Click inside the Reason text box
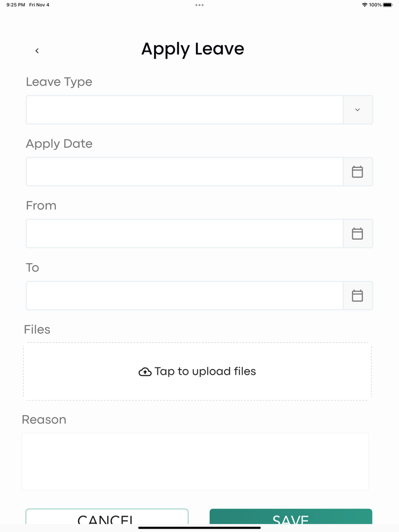 coord(195,461)
